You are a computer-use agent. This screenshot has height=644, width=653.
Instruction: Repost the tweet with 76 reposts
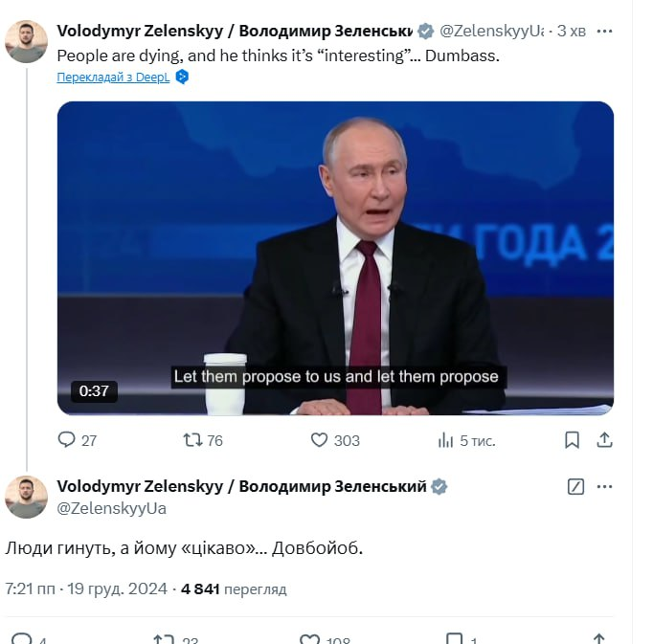coord(191,440)
